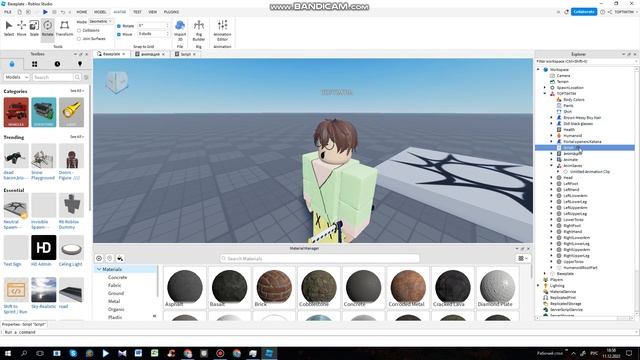This screenshot has height=360, width=640.
Task: Click See All next to Categories
Action: [x=76, y=91]
